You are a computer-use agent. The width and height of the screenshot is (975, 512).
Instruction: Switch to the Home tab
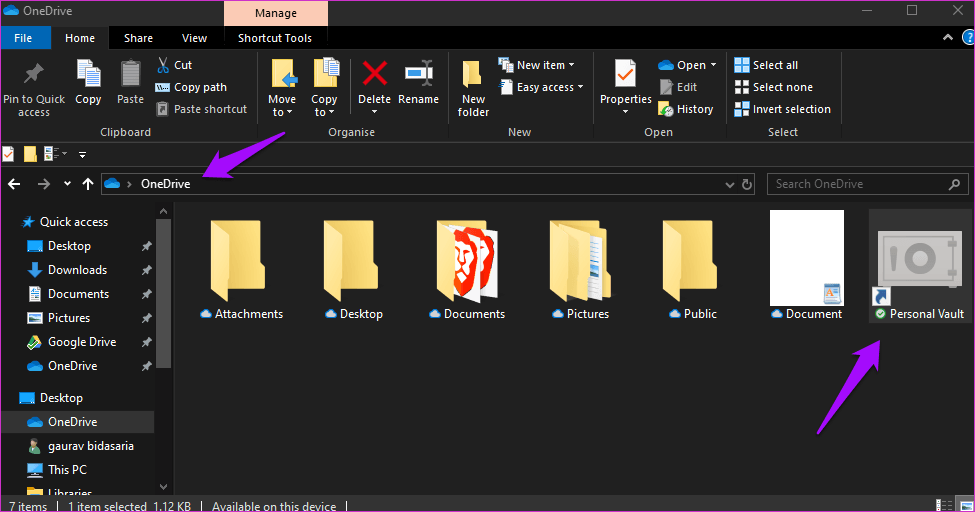(80, 38)
